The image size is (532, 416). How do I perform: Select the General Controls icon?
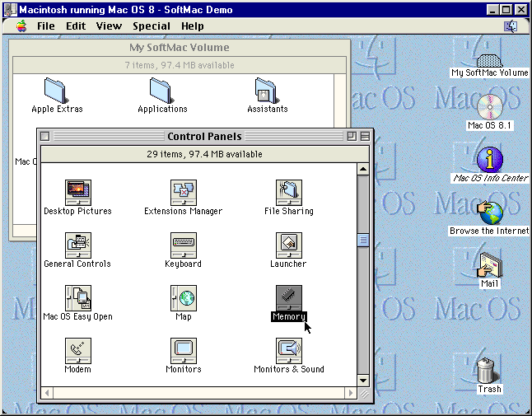pyautogui.click(x=78, y=245)
